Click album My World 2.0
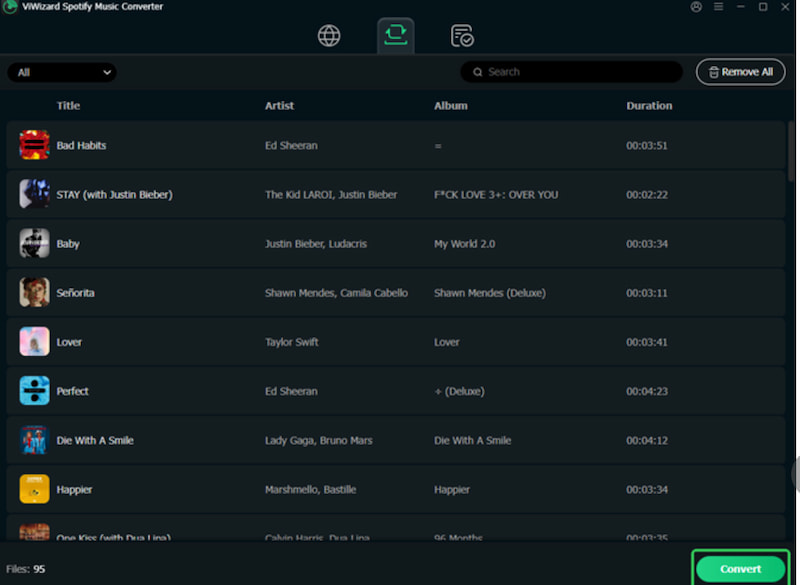Screen dimensions: 800x585 464,244
